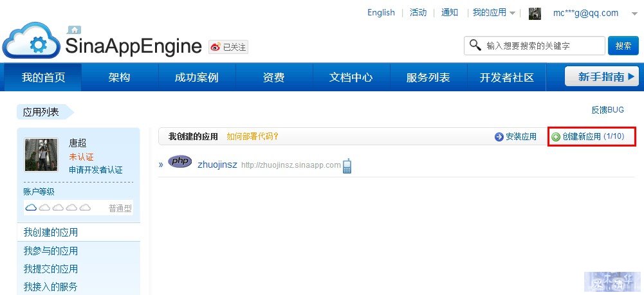Select the 成功案例 navigation tab

point(197,77)
